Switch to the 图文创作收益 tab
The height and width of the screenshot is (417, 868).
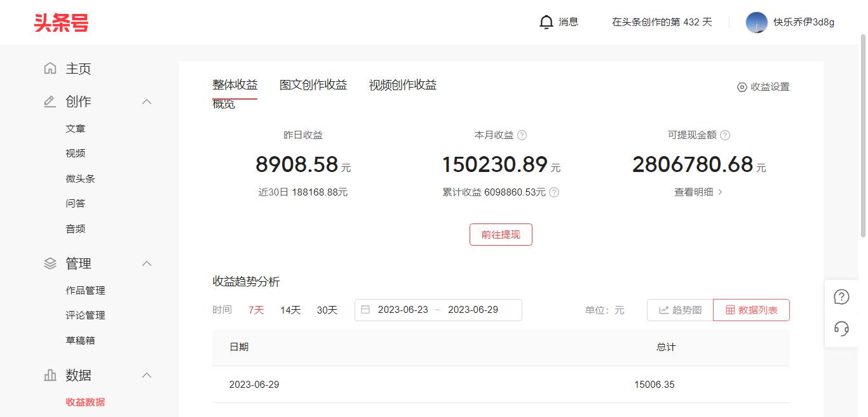(313, 84)
